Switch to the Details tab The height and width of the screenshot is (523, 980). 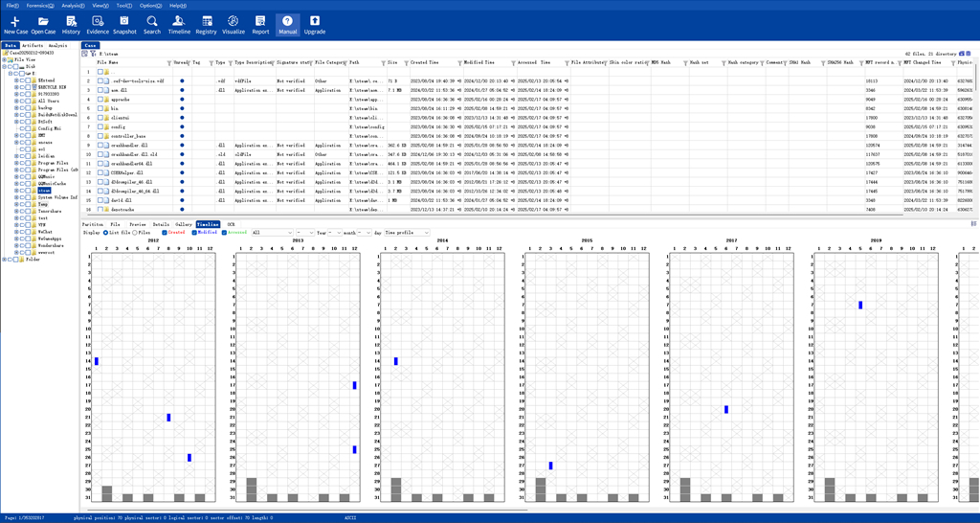pyautogui.click(x=161, y=223)
